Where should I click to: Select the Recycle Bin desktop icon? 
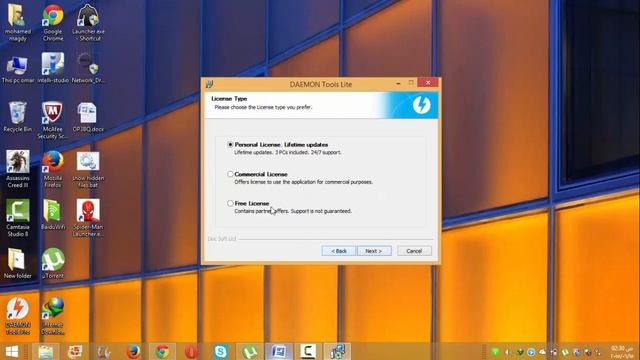tap(18, 117)
